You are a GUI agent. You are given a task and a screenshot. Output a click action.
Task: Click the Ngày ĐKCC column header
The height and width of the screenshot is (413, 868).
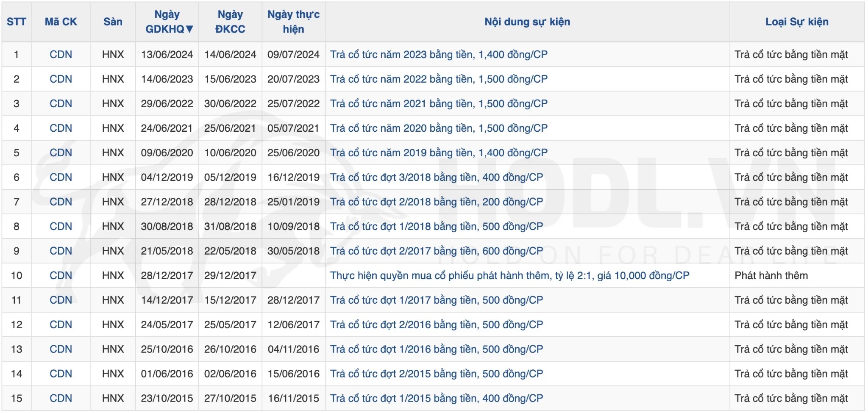[x=230, y=22]
